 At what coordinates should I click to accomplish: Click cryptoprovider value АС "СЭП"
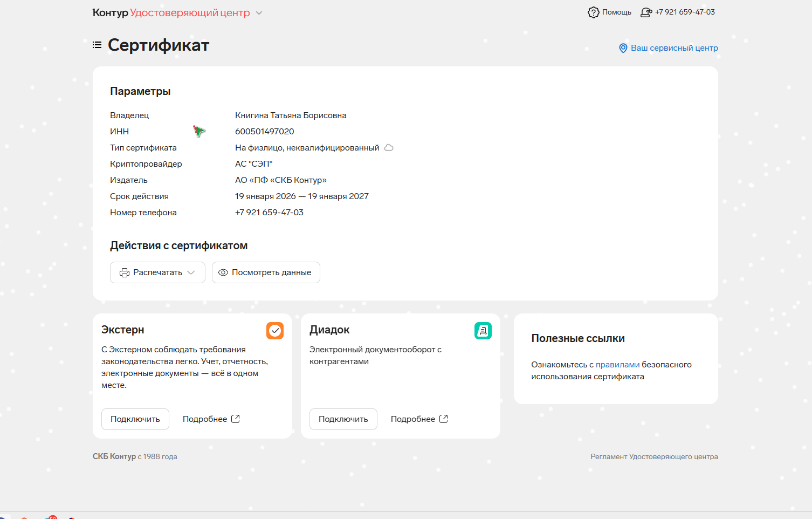[254, 164]
